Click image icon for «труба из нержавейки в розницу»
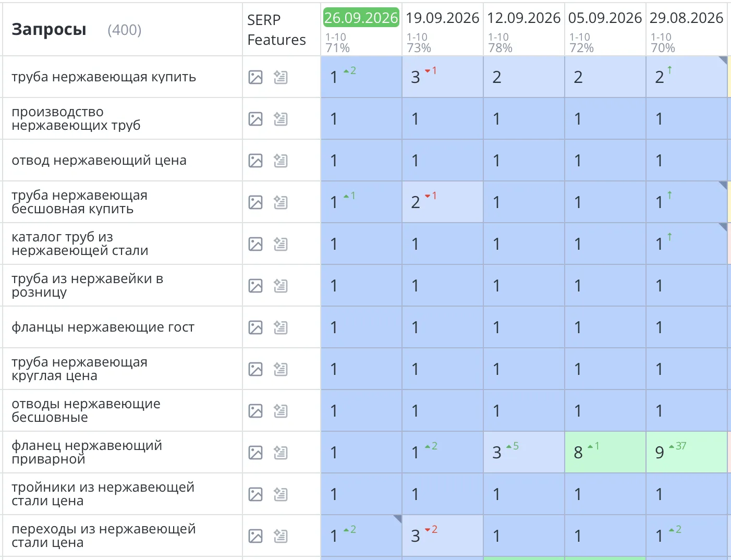Viewport: 731px width, 560px height. click(x=255, y=286)
